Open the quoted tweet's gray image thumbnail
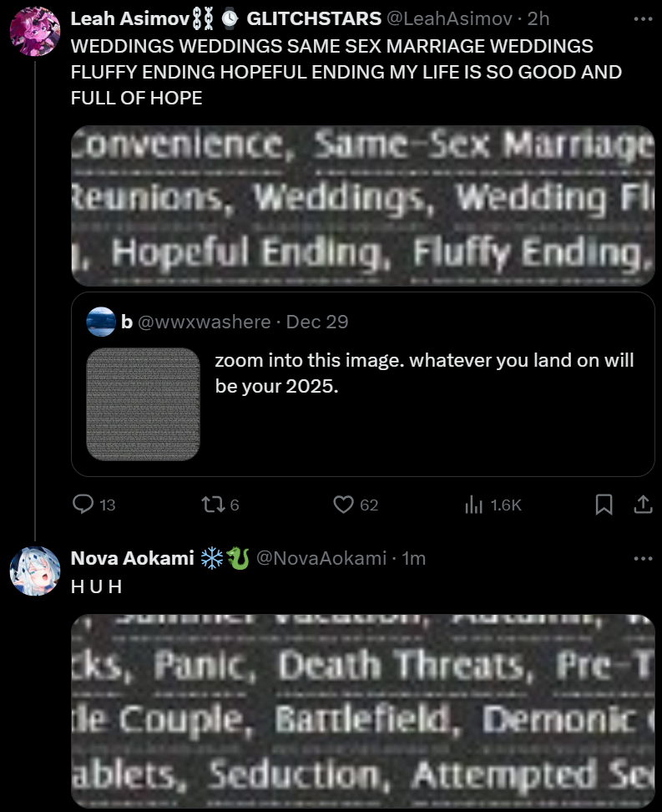 pos(144,404)
